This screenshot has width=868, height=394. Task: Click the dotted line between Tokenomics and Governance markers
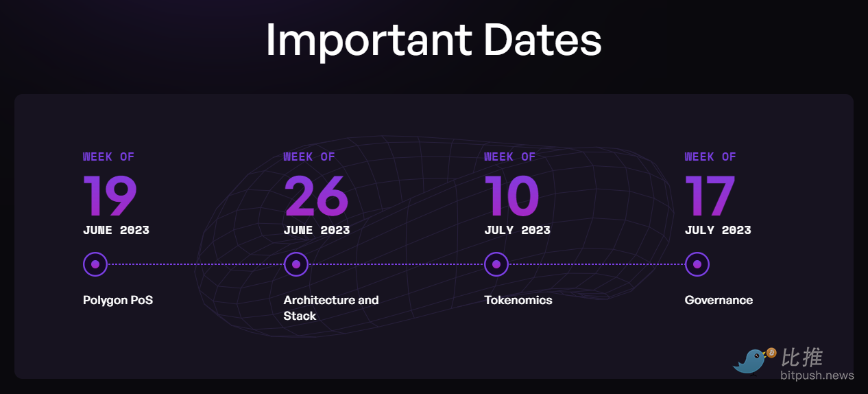(596, 264)
